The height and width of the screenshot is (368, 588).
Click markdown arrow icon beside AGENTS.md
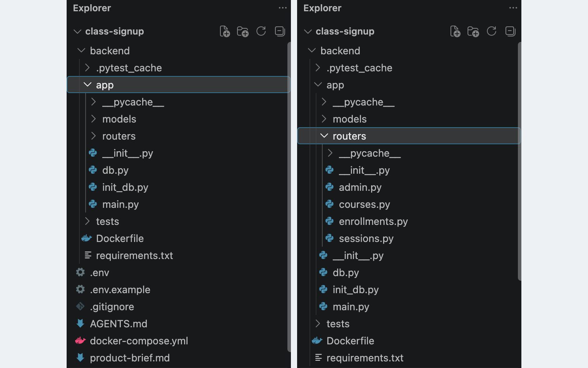(80, 323)
